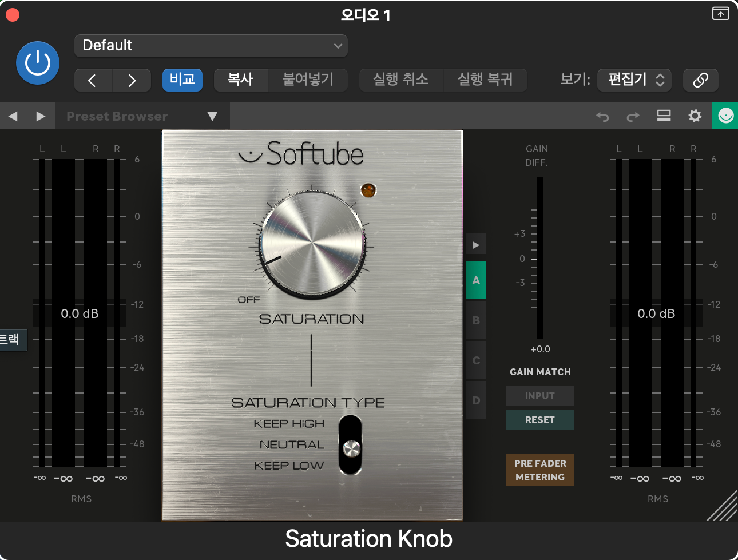This screenshot has height=560, width=738.
Task: Toggle the 비교 compare button
Action: point(182,80)
